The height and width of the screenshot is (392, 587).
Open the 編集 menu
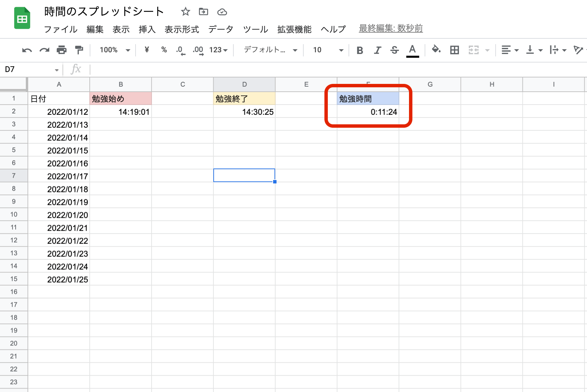[x=95, y=29]
